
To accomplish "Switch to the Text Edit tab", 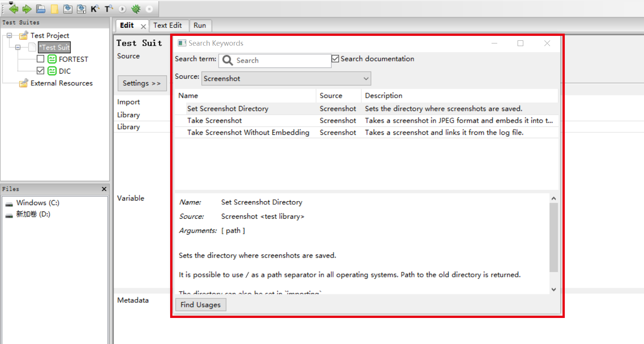I will pos(168,25).
